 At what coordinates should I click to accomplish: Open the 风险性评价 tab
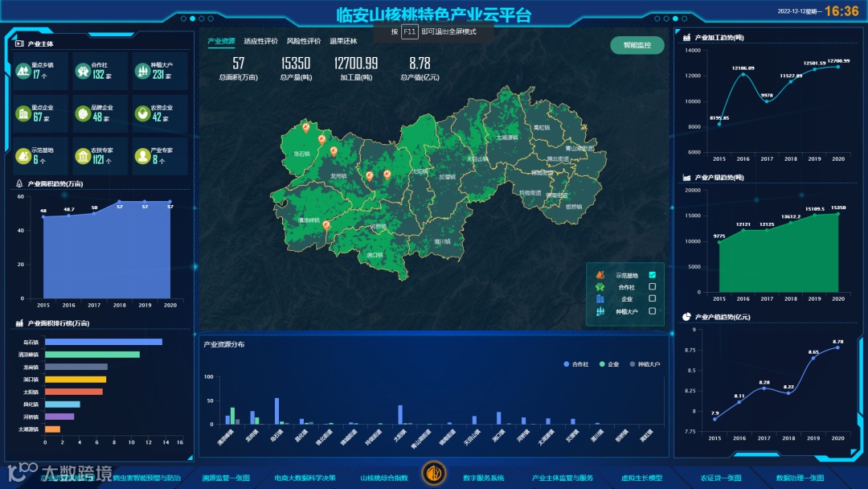click(303, 41)
